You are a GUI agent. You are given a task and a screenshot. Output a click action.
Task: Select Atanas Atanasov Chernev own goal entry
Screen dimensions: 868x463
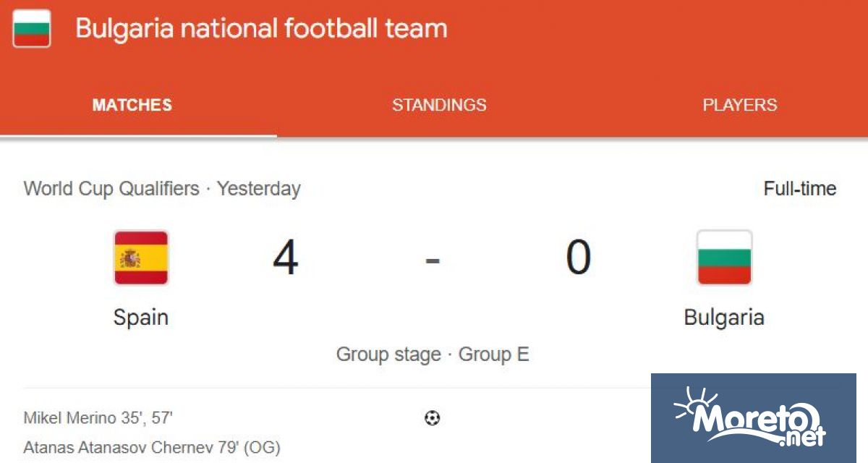pyautogui.click(x=152, y=447)
